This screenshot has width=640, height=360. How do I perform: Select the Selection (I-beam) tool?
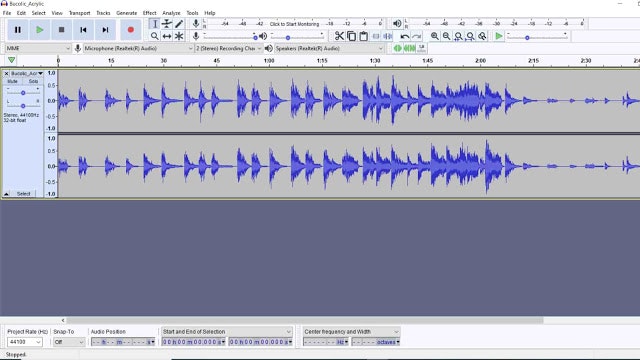tap(154, 24)
